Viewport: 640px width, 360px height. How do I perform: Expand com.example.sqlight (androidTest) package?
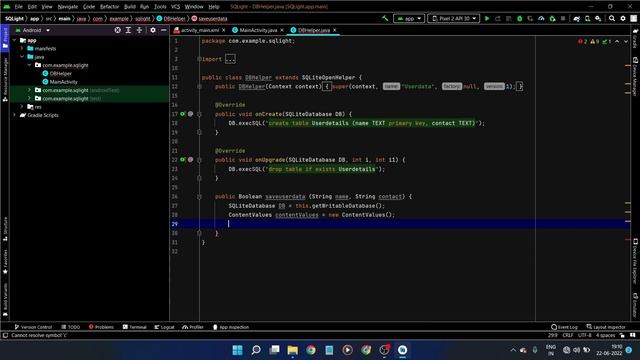click(29, 90)
